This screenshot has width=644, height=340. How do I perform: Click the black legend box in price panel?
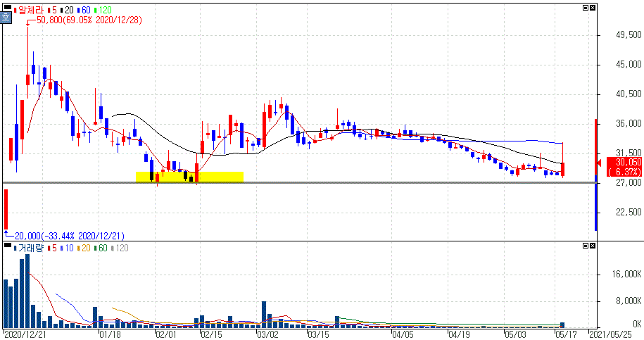point(8,6)
